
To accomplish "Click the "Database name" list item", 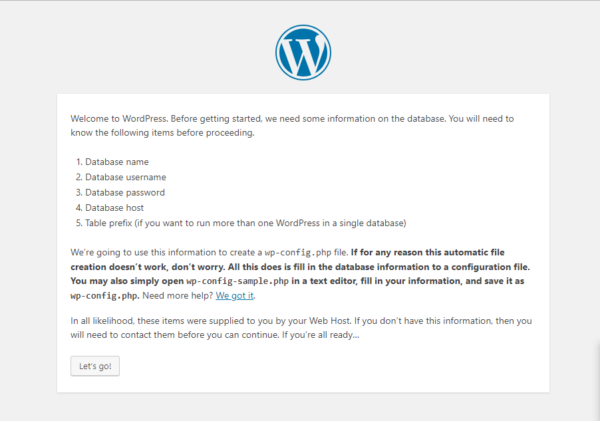I will [118, 161].
